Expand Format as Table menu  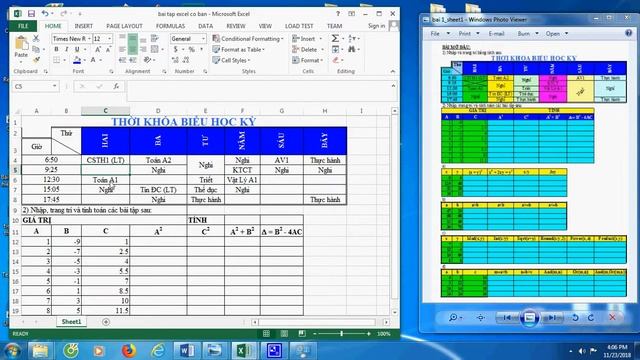(x=238, y=49)
